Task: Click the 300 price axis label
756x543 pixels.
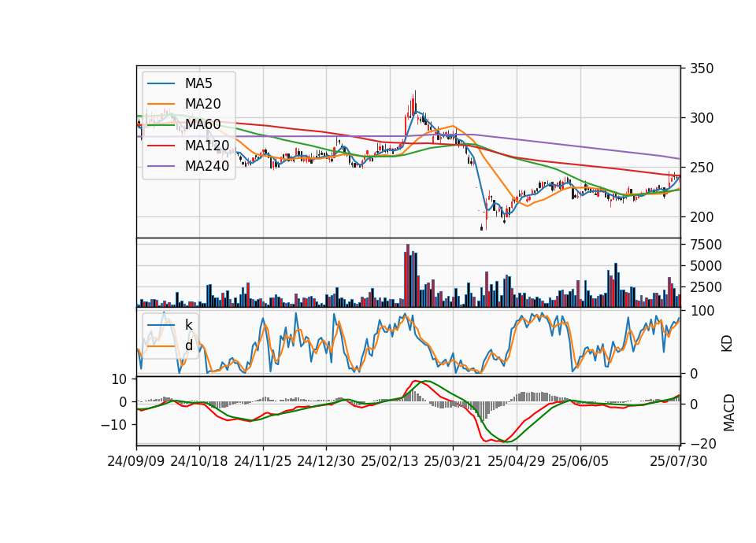Action: [x=702, y=118]
